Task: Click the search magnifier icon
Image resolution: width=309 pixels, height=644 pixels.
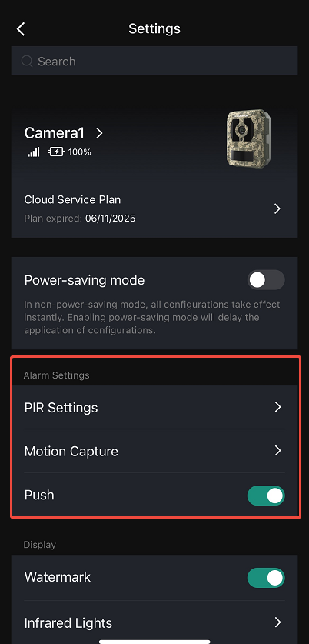Action: coord(27,62)
